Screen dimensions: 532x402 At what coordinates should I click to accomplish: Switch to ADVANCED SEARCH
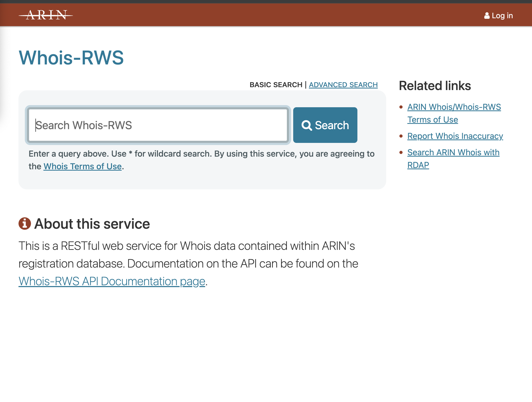tap(343, 85)
